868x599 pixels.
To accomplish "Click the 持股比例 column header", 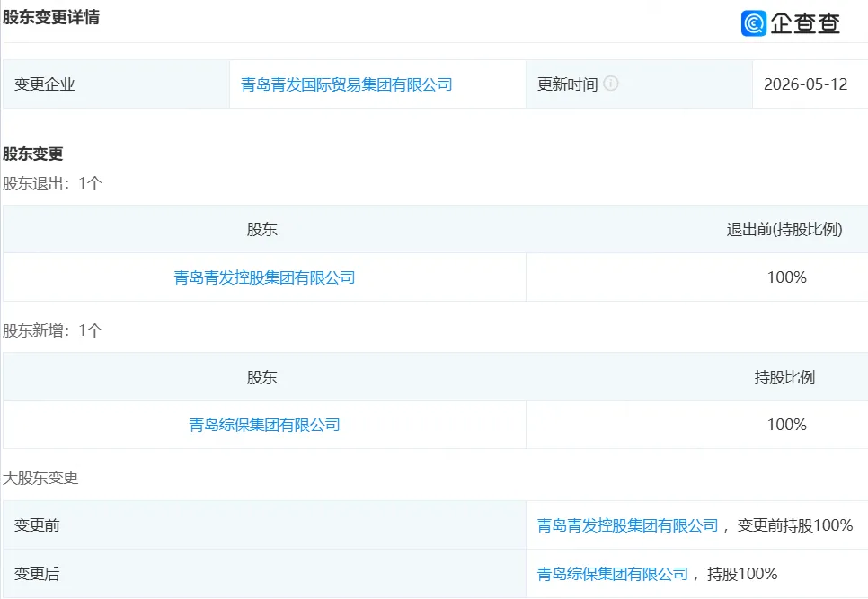I will click(784, 377).
